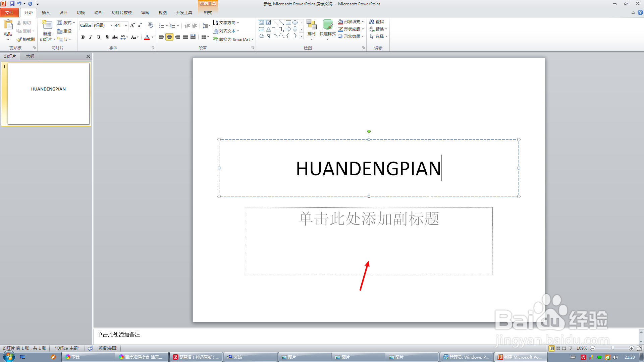Select the Text Box shape tool
The height and width of the screenshot is (362, 644).
pyautogui.click(x=262, y=22)
